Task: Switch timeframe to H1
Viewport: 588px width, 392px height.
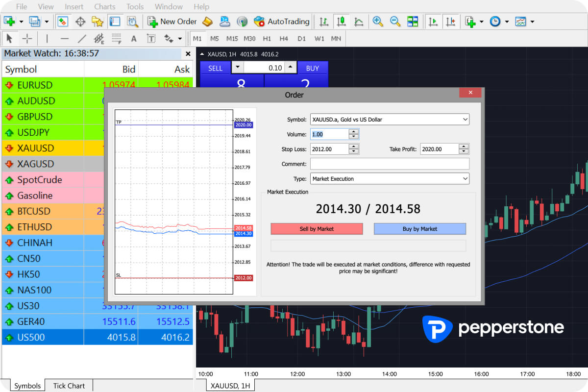Action: pos(267,39)
